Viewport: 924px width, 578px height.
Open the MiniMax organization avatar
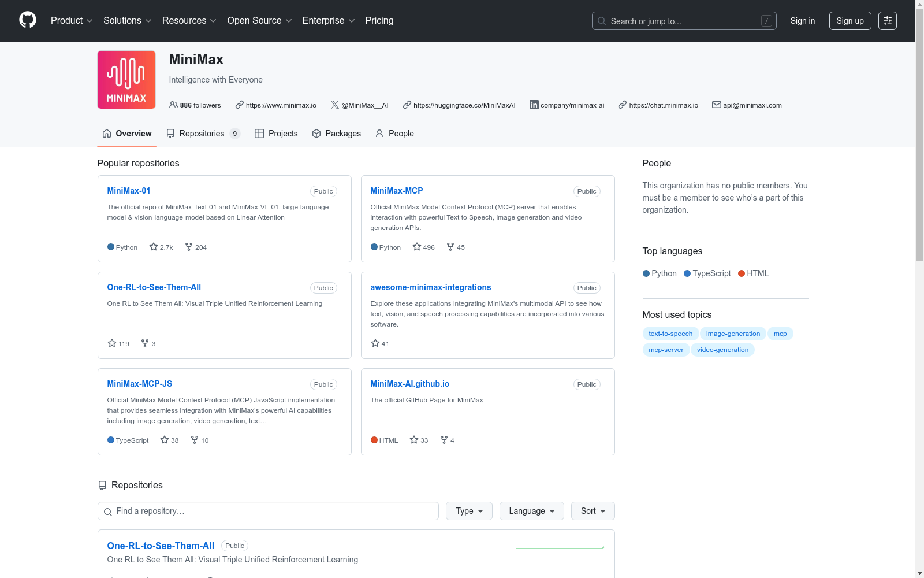[126, 80]
